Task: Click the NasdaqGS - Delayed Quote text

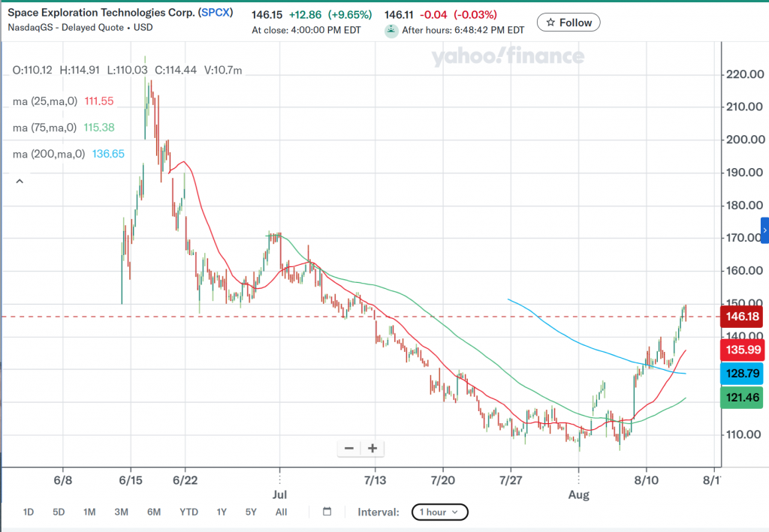Action: click(66, 28)
